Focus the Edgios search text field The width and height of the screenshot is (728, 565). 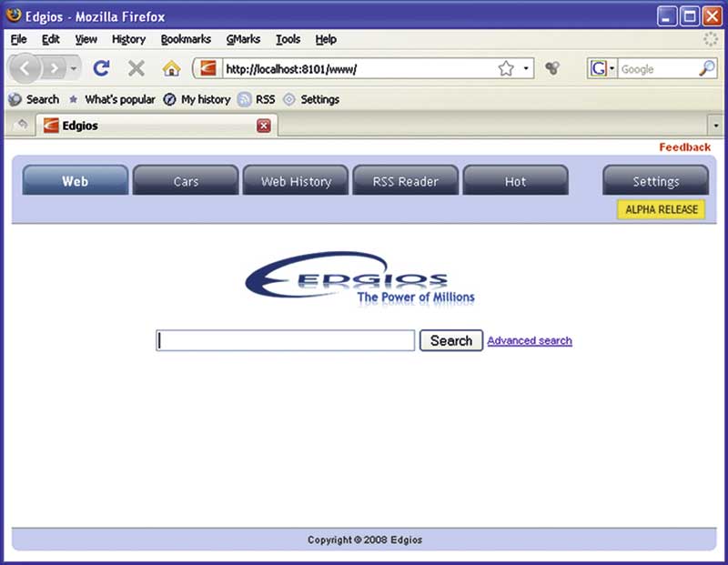(x=286, y=341)
